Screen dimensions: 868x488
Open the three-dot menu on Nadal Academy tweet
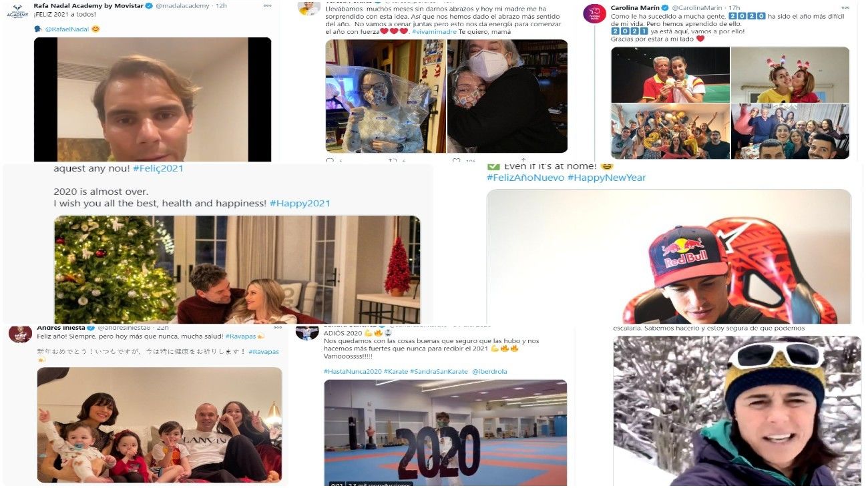click(x=267, y=5)
